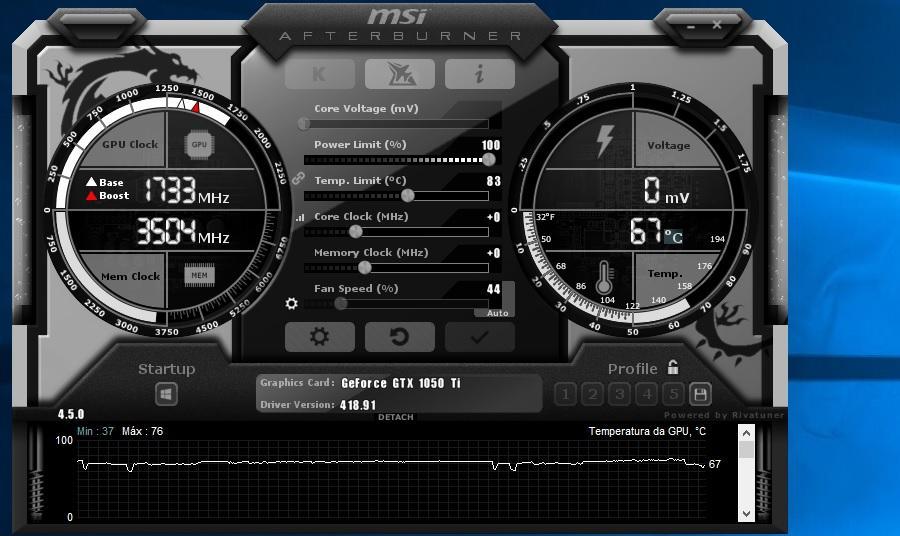This screenshot has height=536, width=900.
Task: Apply settings with the checkmark button
Action: point(479,336)
